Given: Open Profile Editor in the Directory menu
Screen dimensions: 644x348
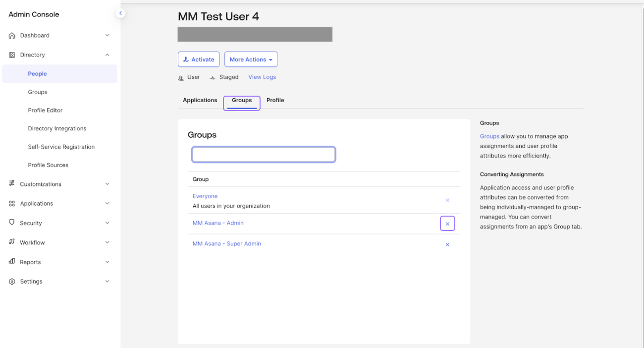Looking at the screenshot, I should [45, 111].
